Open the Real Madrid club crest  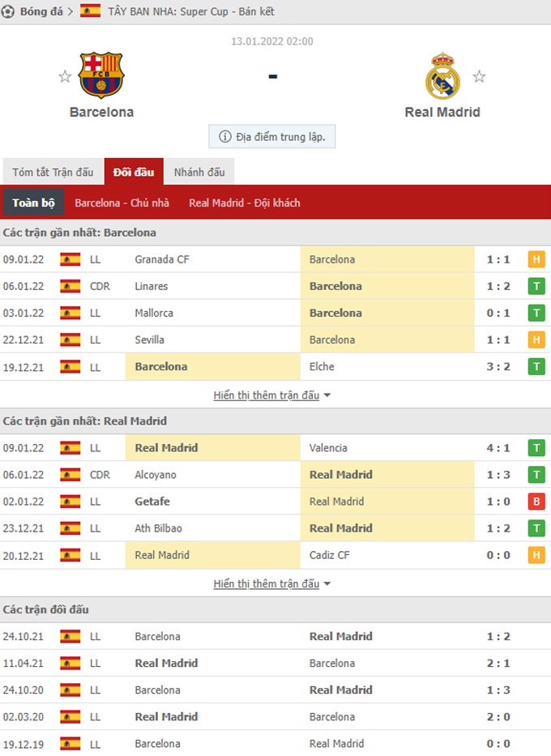442,75
